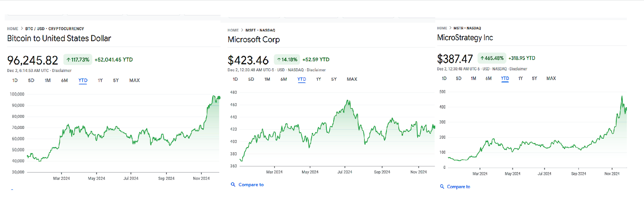The height and width of the screenshot is (215, 644).
Task: Click BTC / USD · CRYPTOCURRENCY breadcrumb
Action: tap(55, 29)
